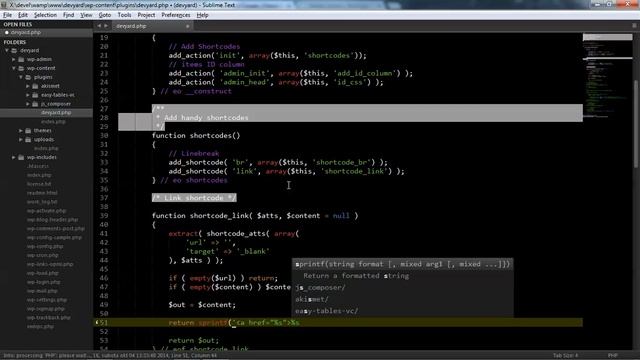The width and height of the screenshot is (640, 360).
Task: Open readme.html in the sidebar
Action: (42, 193)
